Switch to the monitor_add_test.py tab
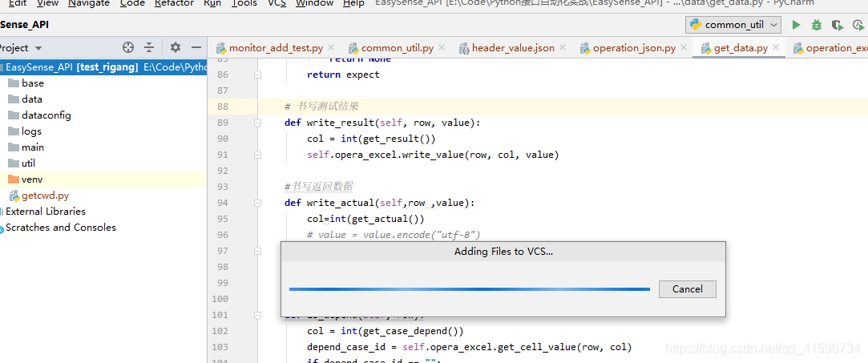The image size is (868, 363). click(x=276, y=47)
